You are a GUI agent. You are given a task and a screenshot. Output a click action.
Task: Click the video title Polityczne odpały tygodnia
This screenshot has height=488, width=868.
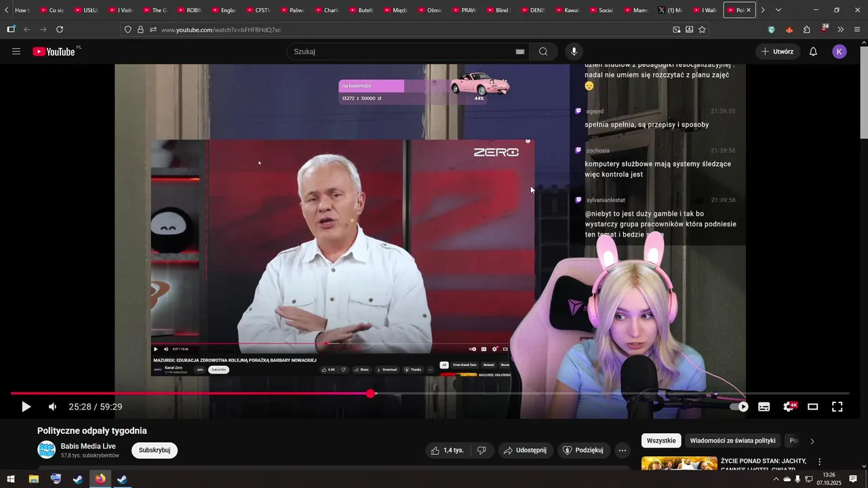(92, 431)
